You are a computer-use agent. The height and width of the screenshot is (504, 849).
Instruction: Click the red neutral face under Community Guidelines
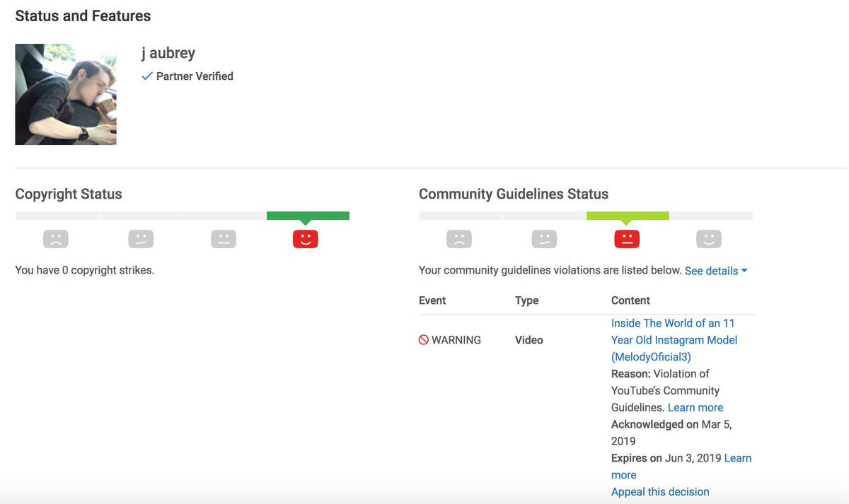click(x=627, y=239)
